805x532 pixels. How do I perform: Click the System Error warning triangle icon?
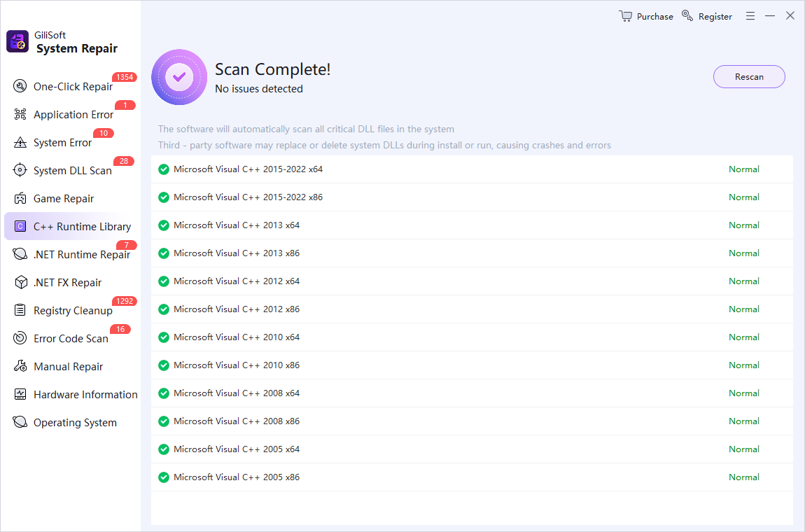click(20, 142)
